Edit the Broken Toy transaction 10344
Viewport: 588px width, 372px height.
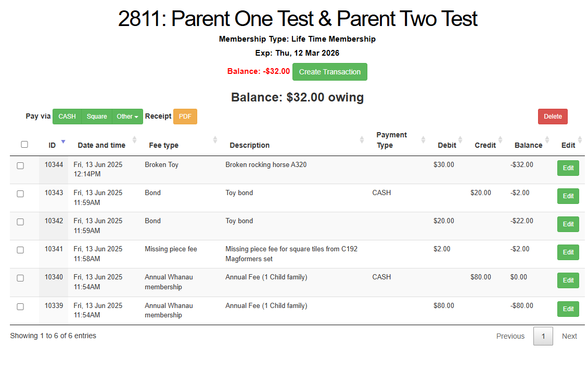pyautogui.click(x=568, y=168)
